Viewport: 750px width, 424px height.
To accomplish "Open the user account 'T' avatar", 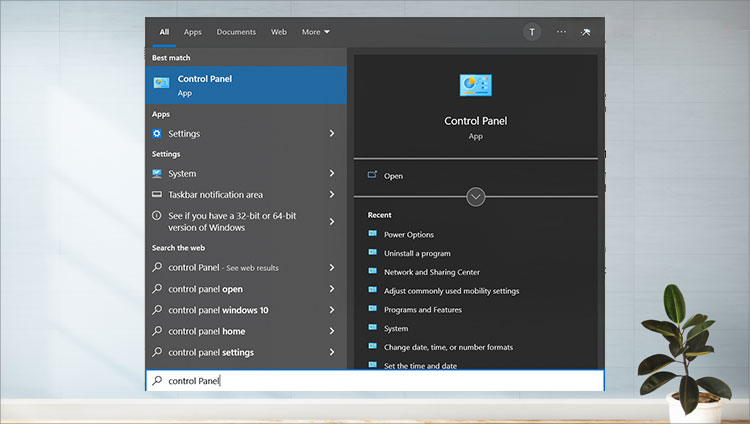I will tap(531, 32).
